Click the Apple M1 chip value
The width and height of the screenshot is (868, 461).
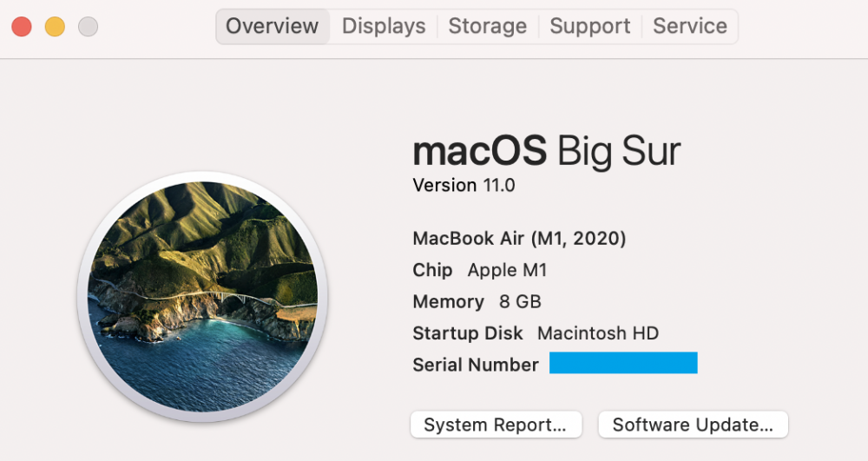click(507, 270)
